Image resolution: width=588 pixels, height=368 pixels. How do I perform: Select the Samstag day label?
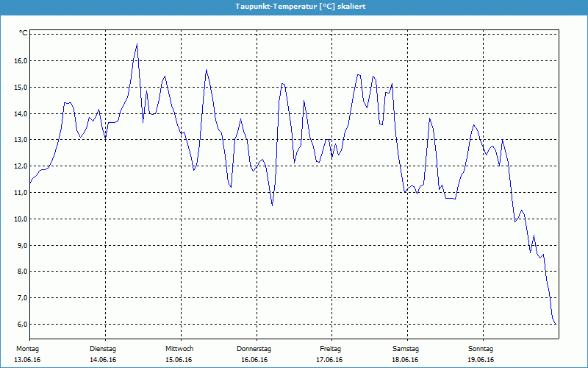point(406,348)
